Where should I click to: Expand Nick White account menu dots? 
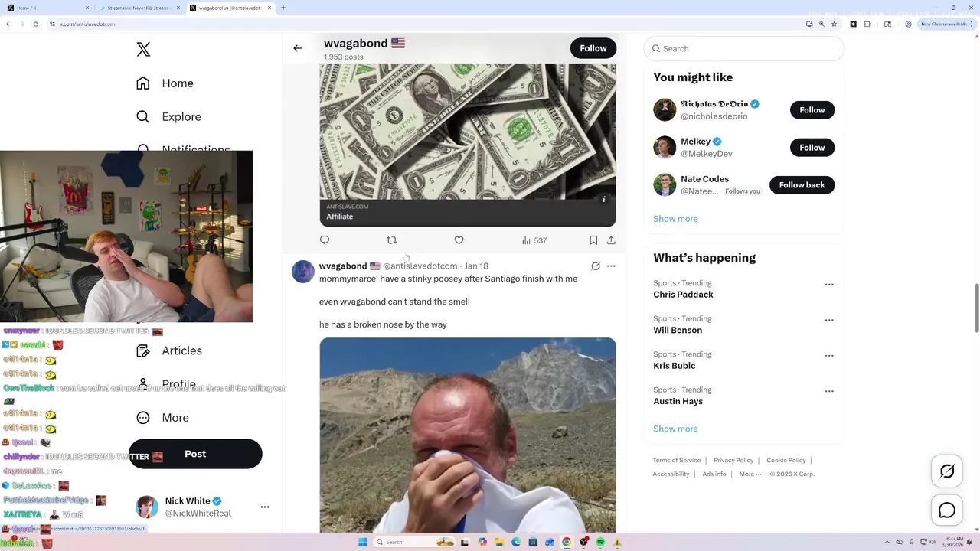[265, 507]
